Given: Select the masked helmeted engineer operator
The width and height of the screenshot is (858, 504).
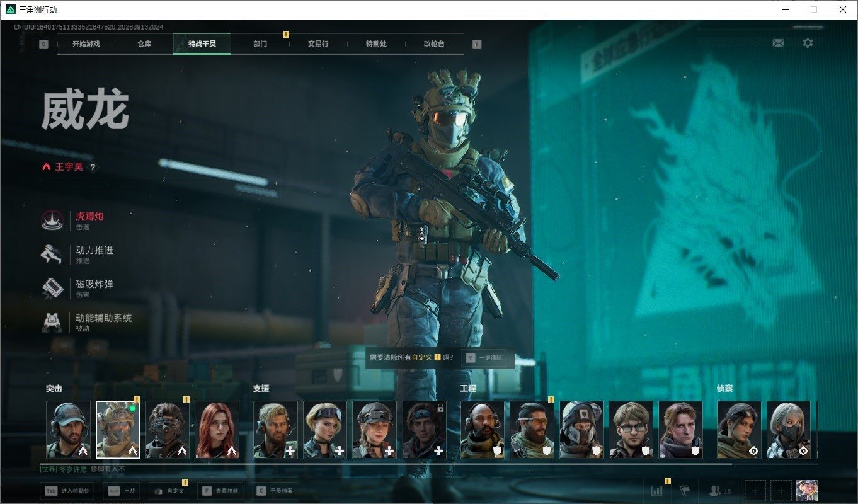Looking at the screenshot, I should 582,430.
